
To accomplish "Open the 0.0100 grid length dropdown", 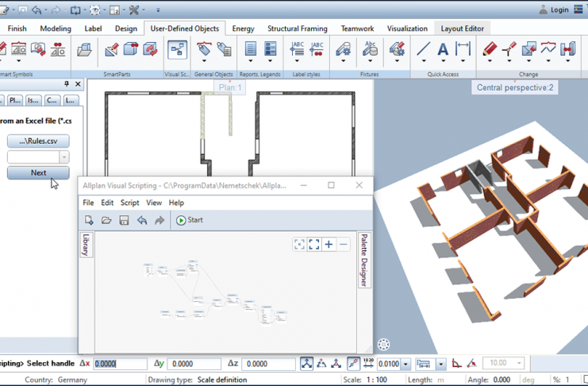I will [405, 364].
